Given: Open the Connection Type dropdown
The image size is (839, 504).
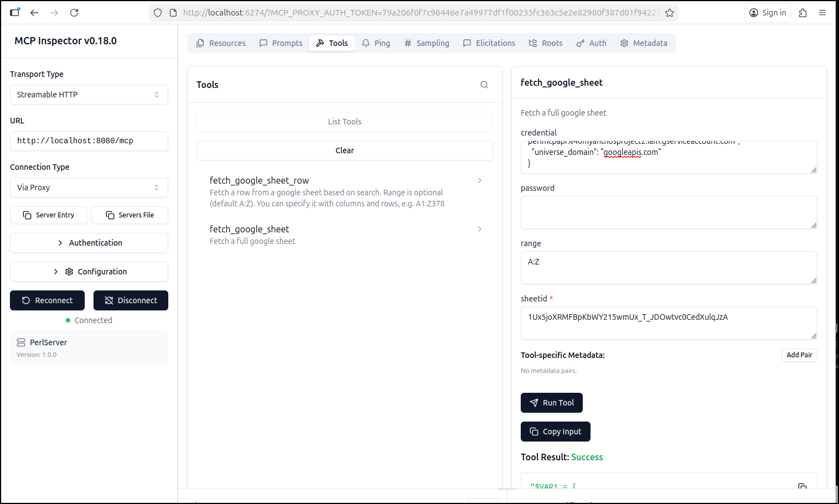Looking at the screenshot, I should click(89, 188).
